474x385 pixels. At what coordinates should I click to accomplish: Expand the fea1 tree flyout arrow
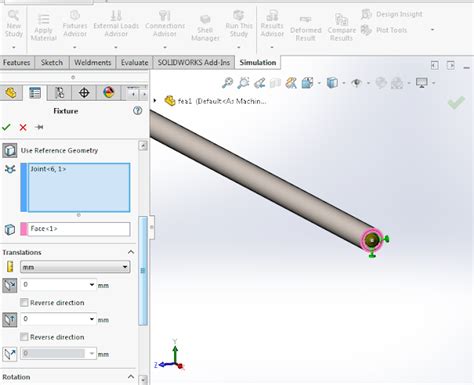[155, 100]
